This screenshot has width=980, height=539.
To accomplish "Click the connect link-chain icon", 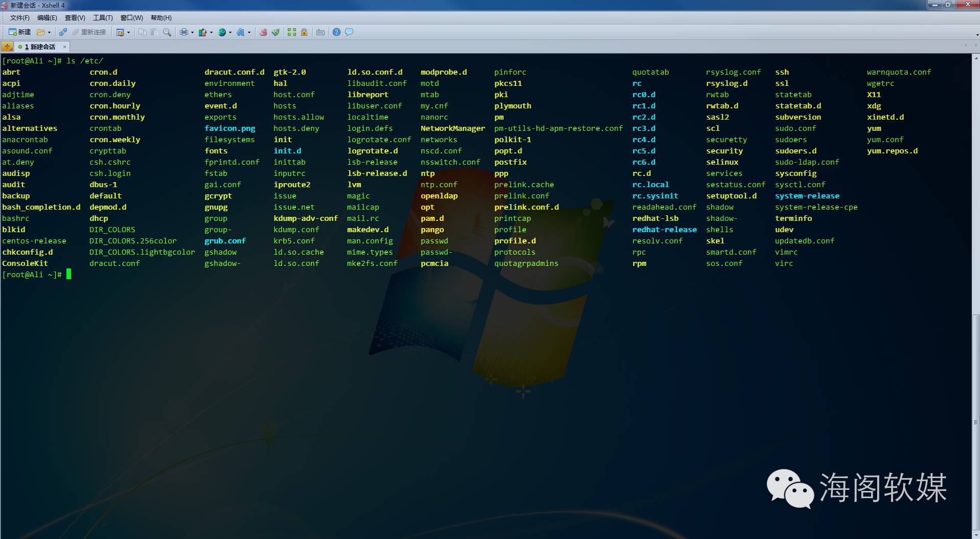I will tap(63, 32).
